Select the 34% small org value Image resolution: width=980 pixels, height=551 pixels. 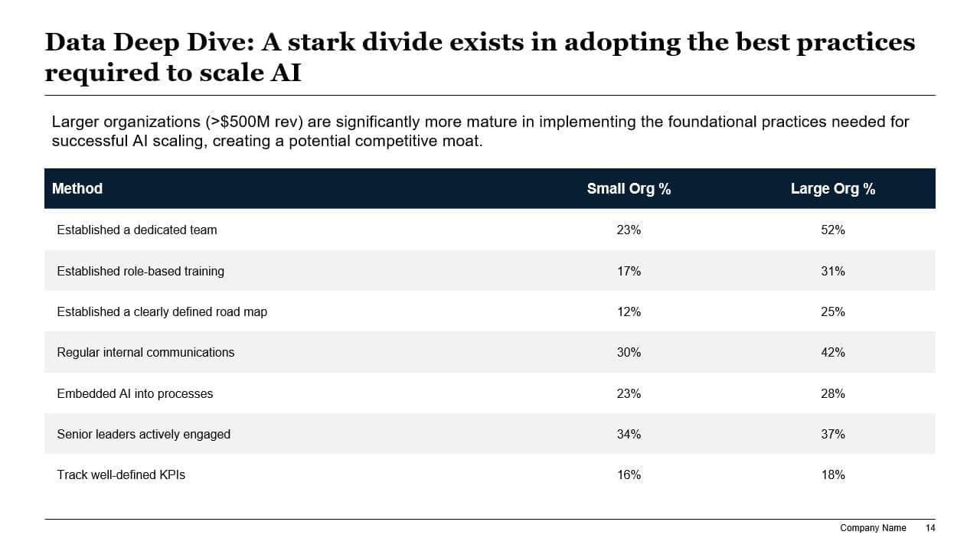(x=629, y=434)
